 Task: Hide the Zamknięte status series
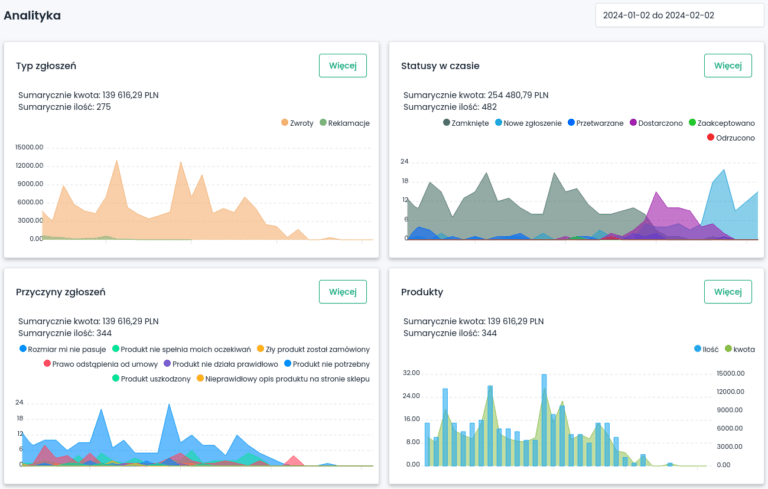pos(468,122)
